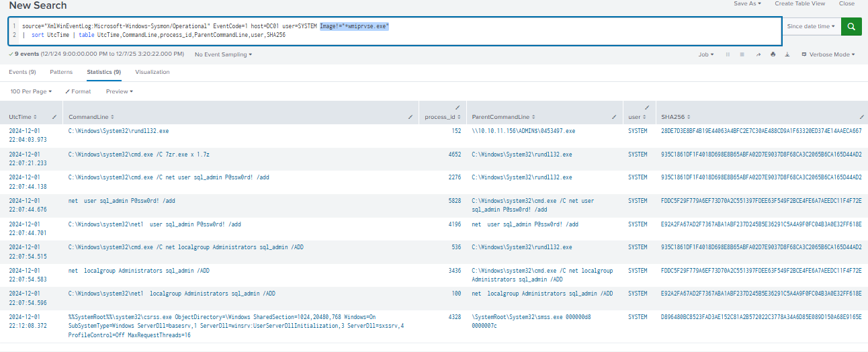Sort table by UtcTime column

coord(23,117)
